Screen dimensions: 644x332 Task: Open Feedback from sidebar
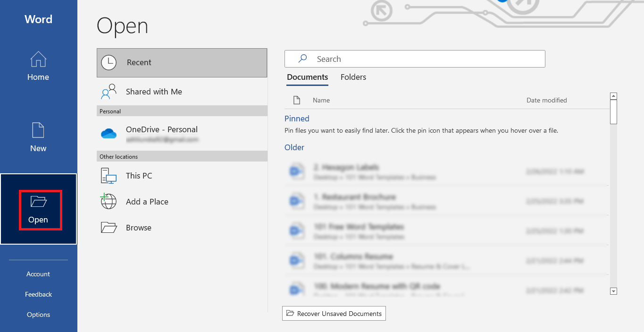click(x=38, y=294)
